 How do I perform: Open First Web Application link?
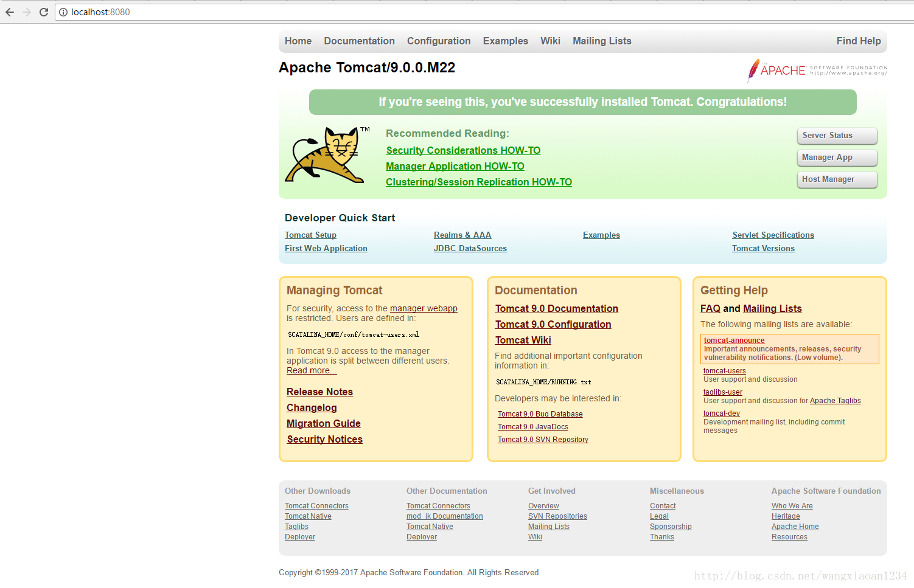[x=326, y=249]
